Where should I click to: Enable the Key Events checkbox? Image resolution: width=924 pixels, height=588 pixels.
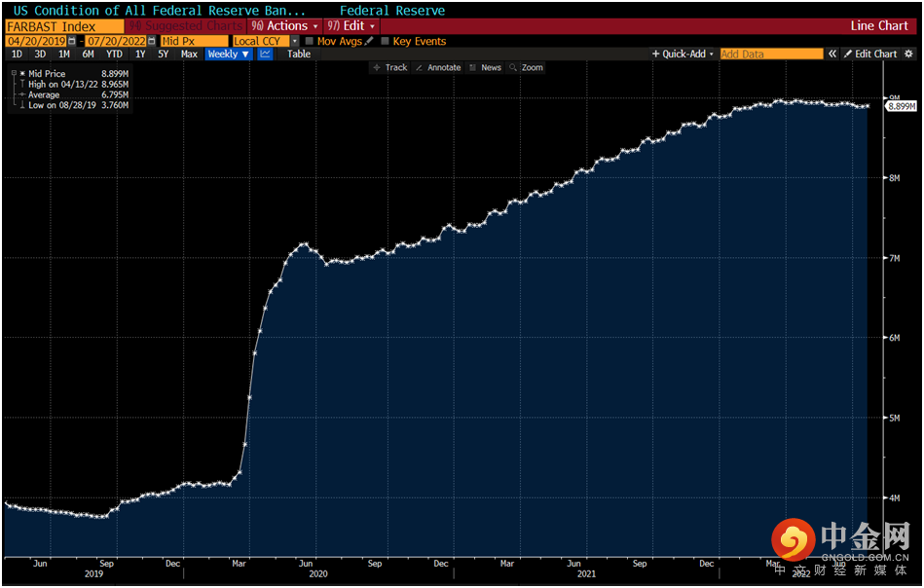pos(385,41)
